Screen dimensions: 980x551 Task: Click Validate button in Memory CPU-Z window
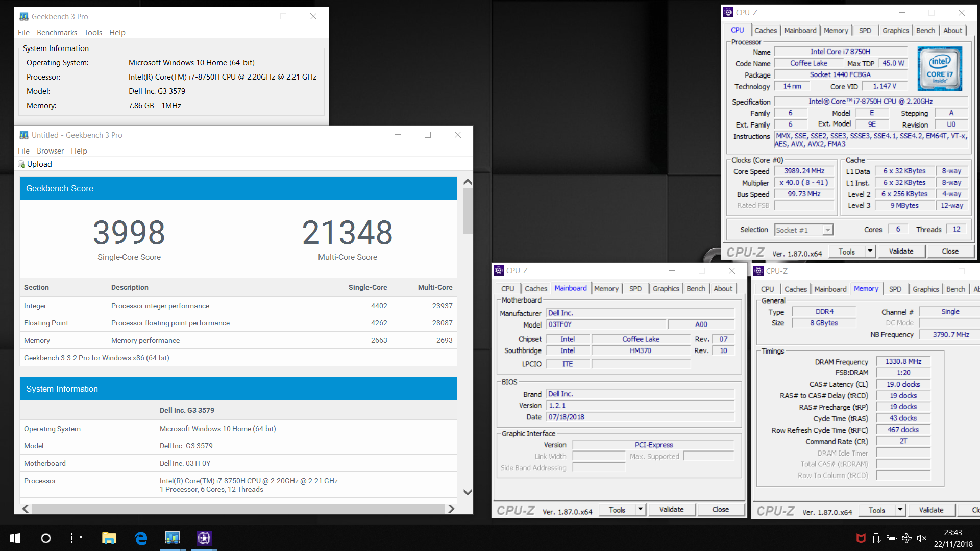[x=931, y=510]
